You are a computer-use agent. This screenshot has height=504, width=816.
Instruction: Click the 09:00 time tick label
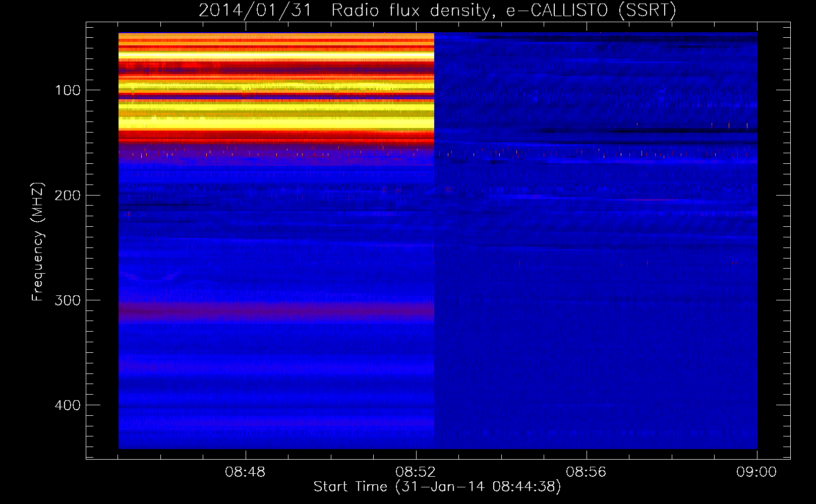[756, 472]
